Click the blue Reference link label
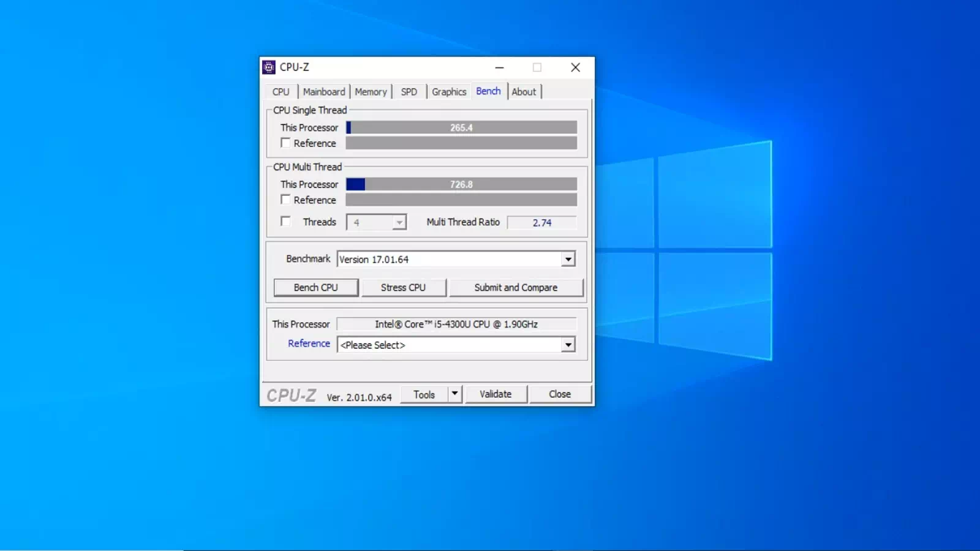This screenshot has height=551, width=980. point(309,343)
